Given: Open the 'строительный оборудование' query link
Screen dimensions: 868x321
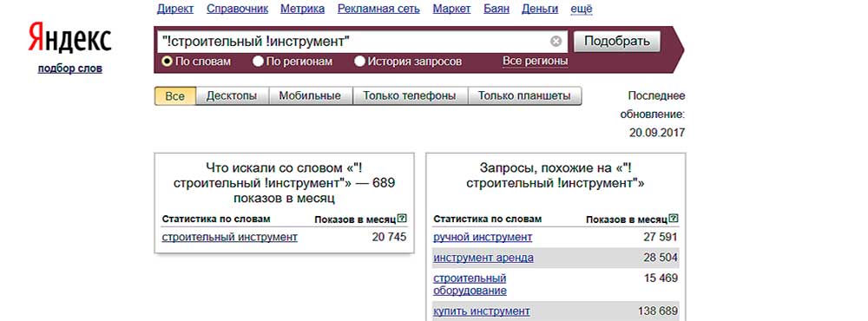Looking at the screenshot, I should 470,285.
